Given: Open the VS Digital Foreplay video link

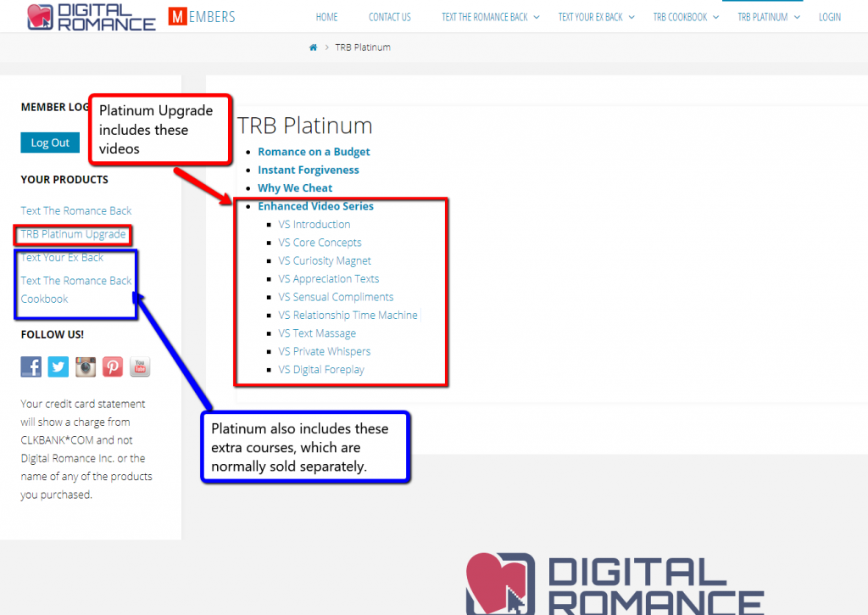Looking at the screenshot, I should point(321,370).
